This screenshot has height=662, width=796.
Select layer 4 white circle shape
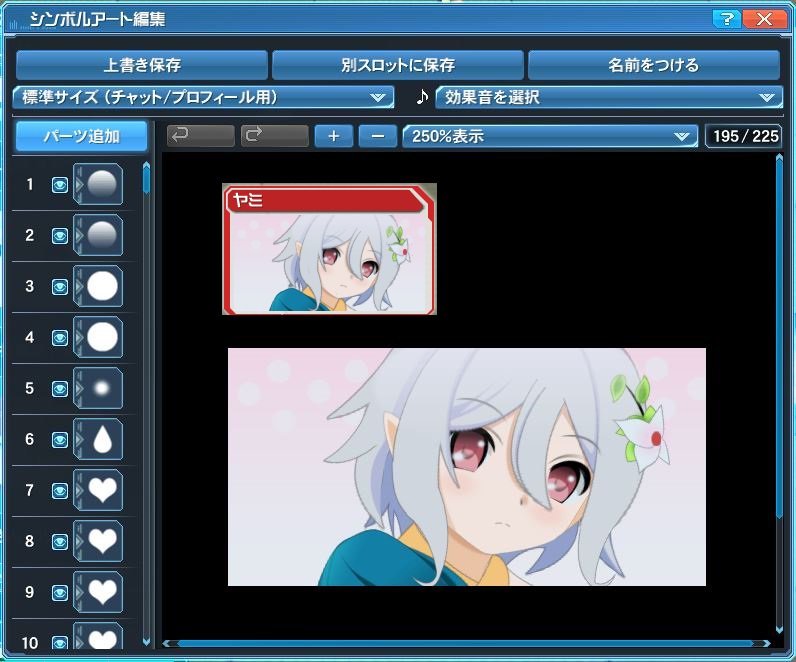click(102, 337)
